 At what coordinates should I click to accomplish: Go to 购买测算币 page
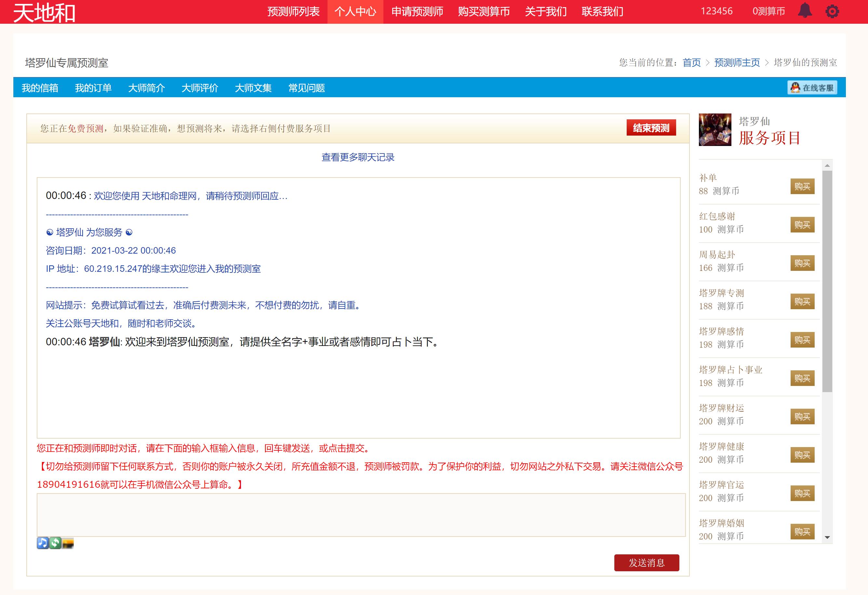click(484, 12)
